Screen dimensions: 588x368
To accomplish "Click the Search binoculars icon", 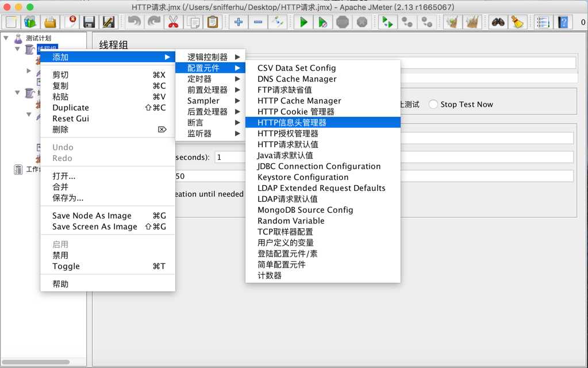I will pos(498,22).
